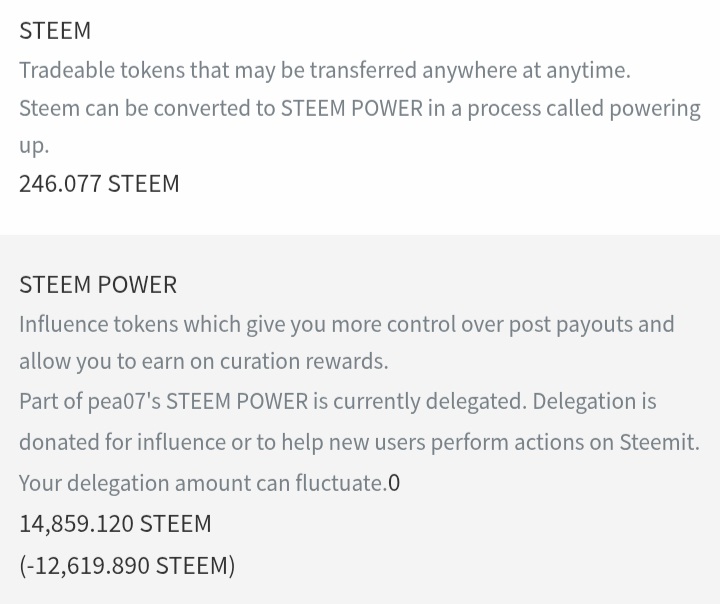Screen dimensions: 720x604
Task: Select the STEEM section heading
Action: pos(55,31)
